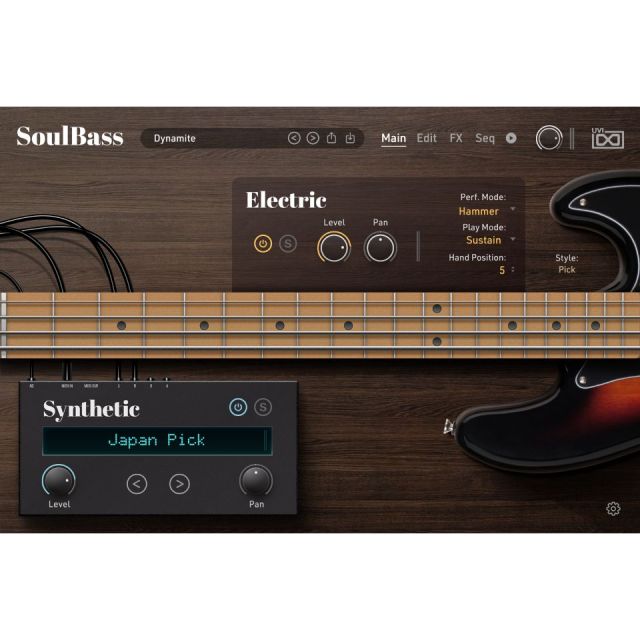Open the Play Mode Sustain dropdown
The width and height of the screenshot is (640, 640).
[x=483, y=240]
